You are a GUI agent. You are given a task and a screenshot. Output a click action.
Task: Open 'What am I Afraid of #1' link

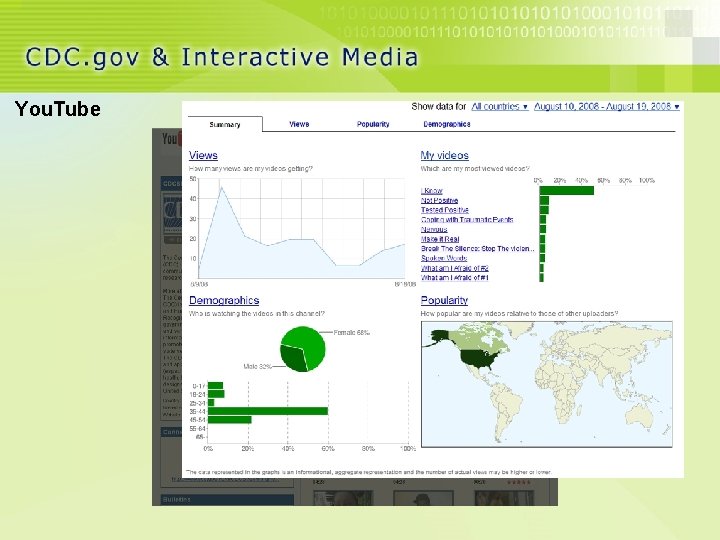pyautogui.click(x=455, y=277)
